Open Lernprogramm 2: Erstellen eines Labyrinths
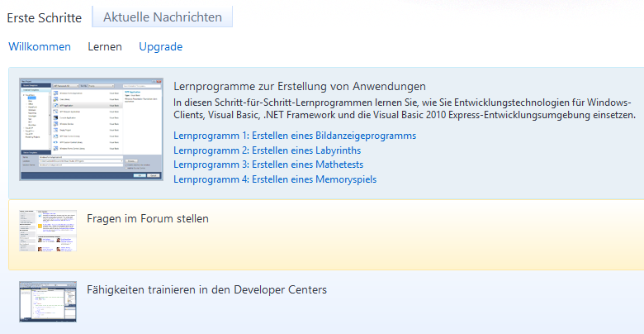The height and width of the screenshot is (334, 644). pos(267,150)
